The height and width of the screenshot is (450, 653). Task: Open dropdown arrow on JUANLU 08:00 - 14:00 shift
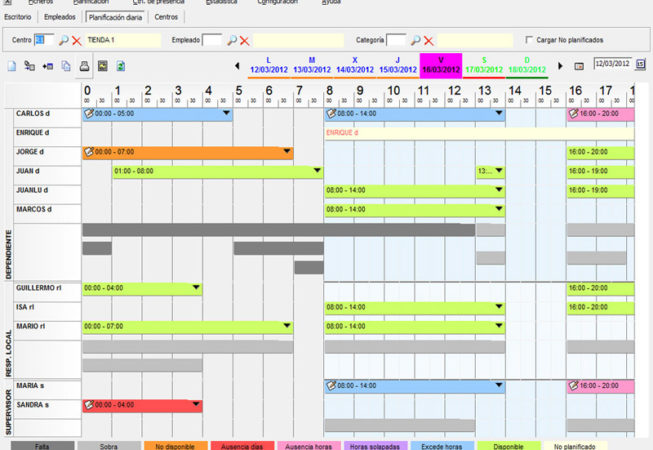tap(499, 189)
